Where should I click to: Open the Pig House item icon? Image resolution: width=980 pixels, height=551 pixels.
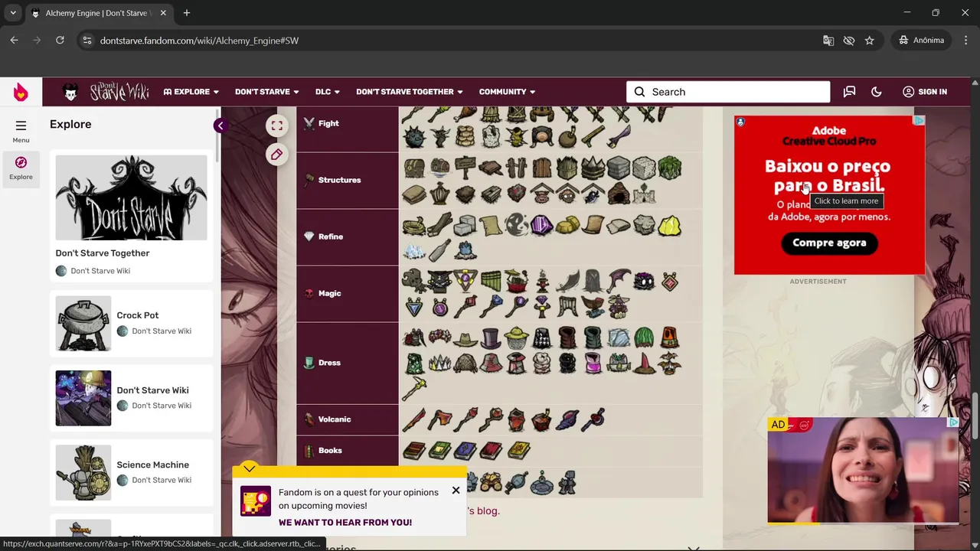click(x=541, y=194)
